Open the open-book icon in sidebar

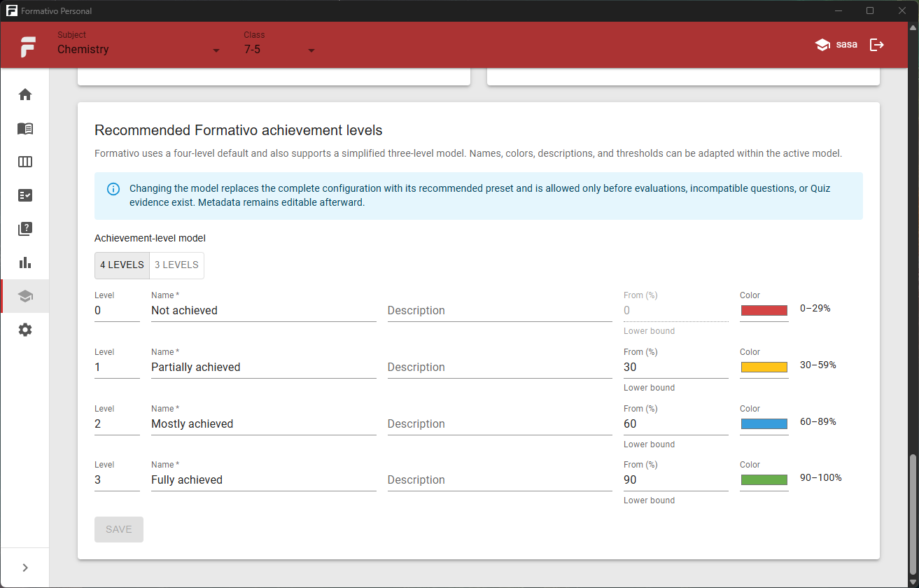click(25, 128)
